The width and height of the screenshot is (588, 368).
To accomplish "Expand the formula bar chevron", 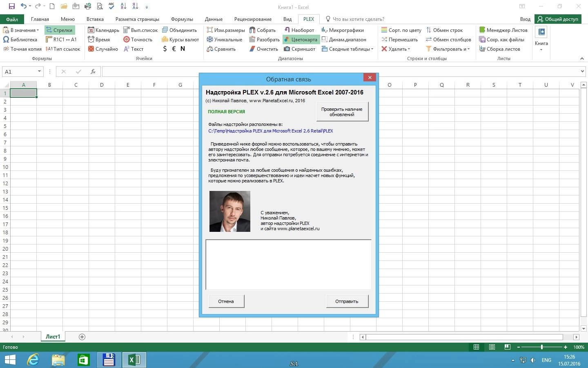I will (582, 72).
